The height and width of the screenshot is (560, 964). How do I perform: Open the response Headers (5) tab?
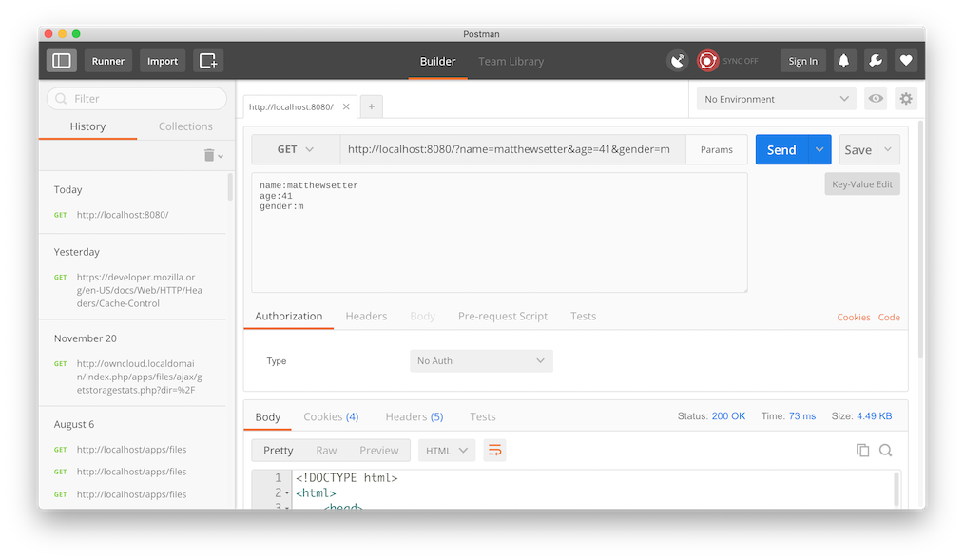(x=415, y=416)
